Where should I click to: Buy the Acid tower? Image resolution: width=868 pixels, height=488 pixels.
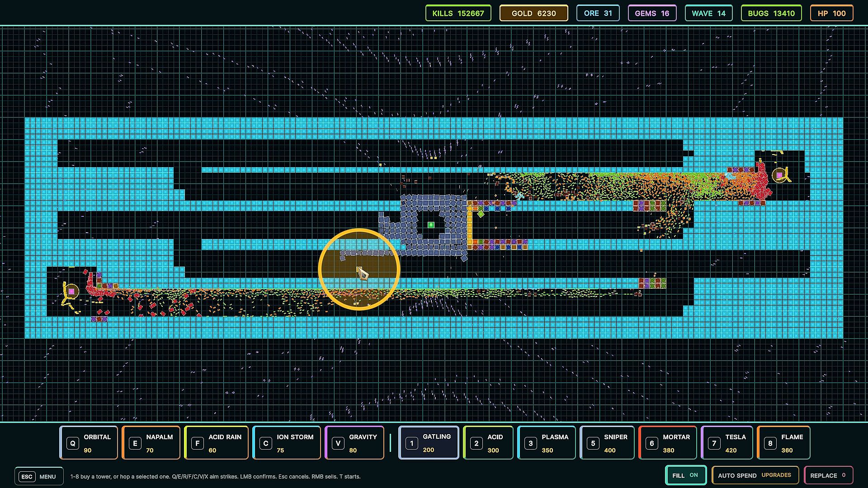[488, 443]
